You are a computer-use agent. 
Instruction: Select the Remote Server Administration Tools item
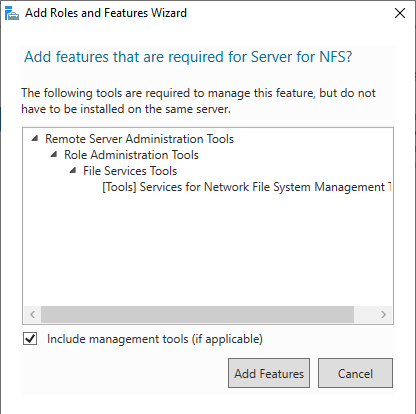[139, 139]
